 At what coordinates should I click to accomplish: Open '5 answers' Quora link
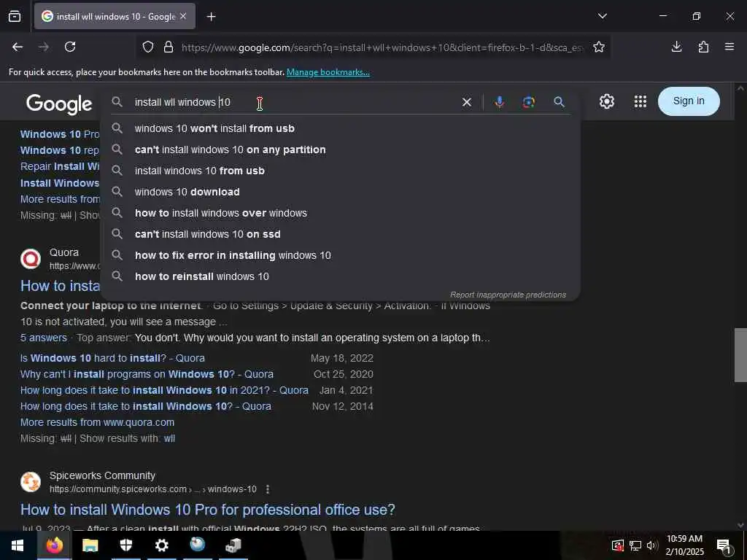coord(43,338)
